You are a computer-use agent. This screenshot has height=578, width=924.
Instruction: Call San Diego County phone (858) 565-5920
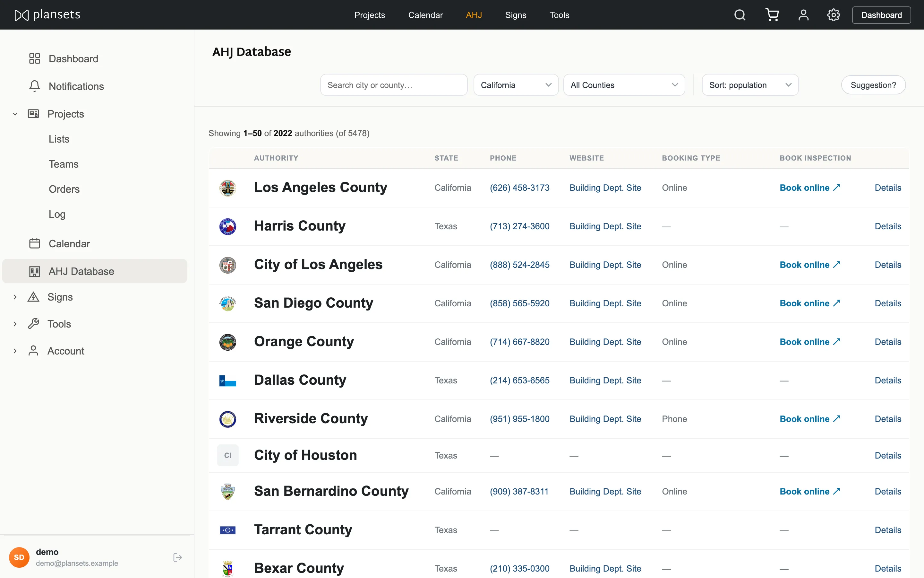tap(519, 303)
